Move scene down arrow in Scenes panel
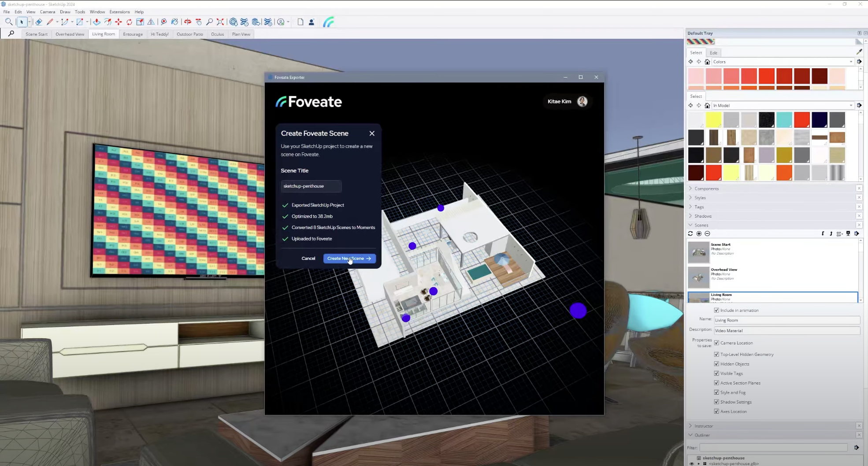 823,233
